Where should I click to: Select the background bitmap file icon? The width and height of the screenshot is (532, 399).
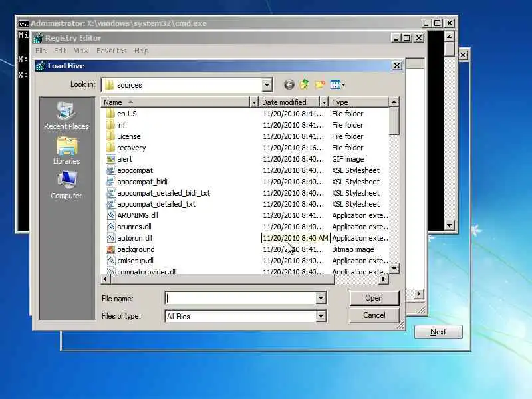[x=110, y=249]
